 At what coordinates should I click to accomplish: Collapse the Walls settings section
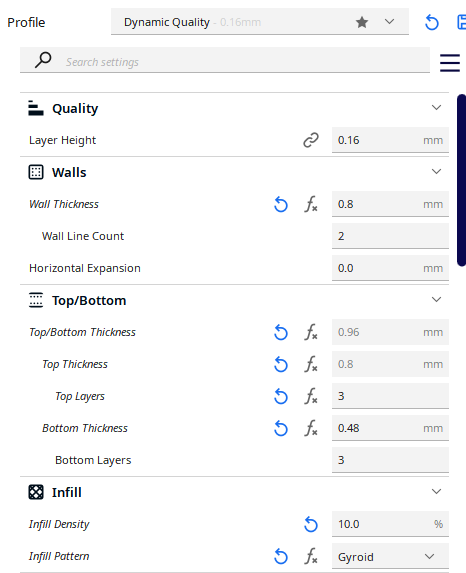click(x=436, y=172)
